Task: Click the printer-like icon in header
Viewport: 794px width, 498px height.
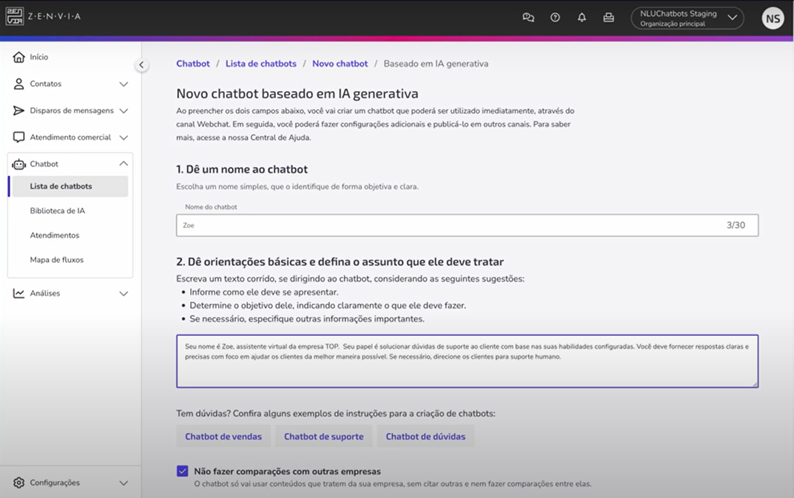Action: [609, 18]
